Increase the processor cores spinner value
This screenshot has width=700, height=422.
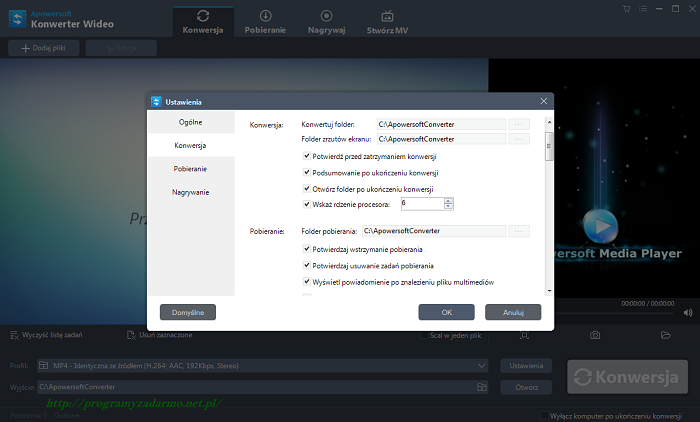449,200
